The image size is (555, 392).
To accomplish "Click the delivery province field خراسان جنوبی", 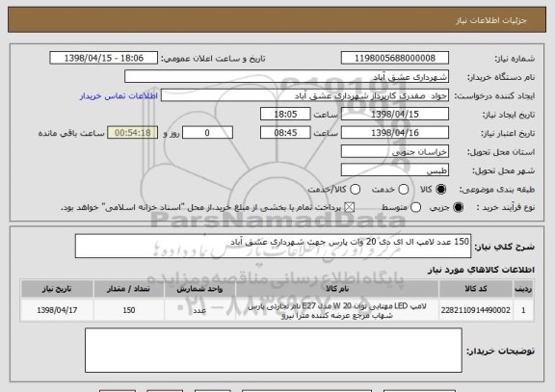I will [x=395, y=151].
